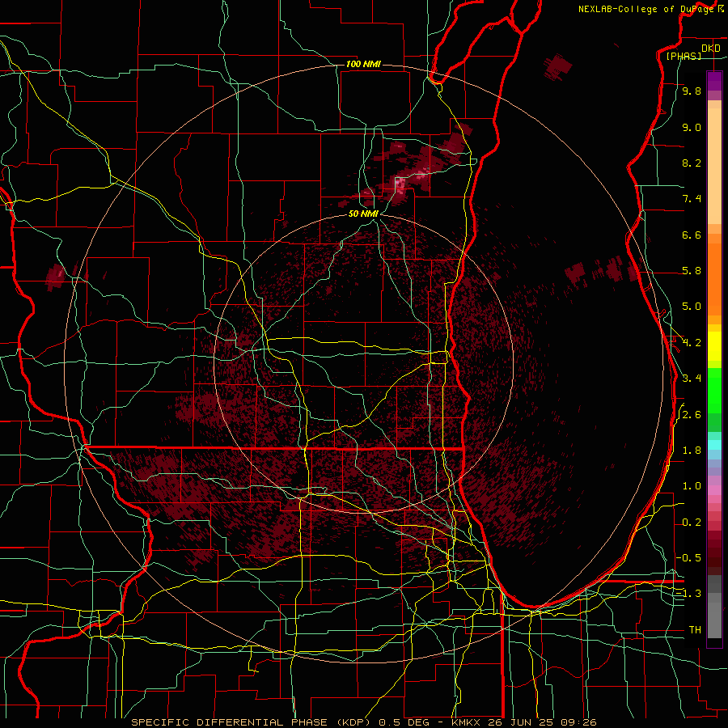The height and width of the screenshot is (728, 728).
Task: Click the 3.4 legend value
Action: 692,379
